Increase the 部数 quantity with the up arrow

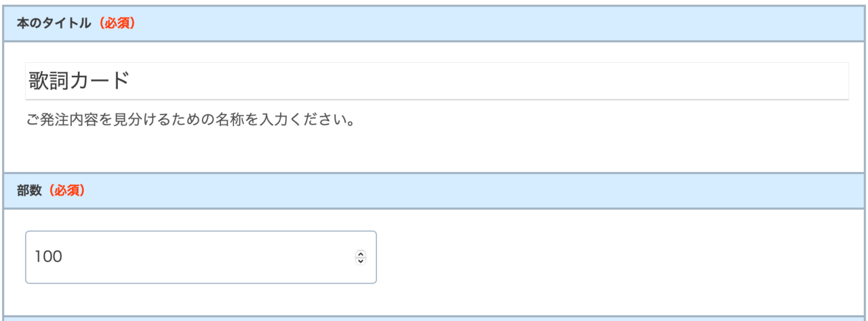361,254
